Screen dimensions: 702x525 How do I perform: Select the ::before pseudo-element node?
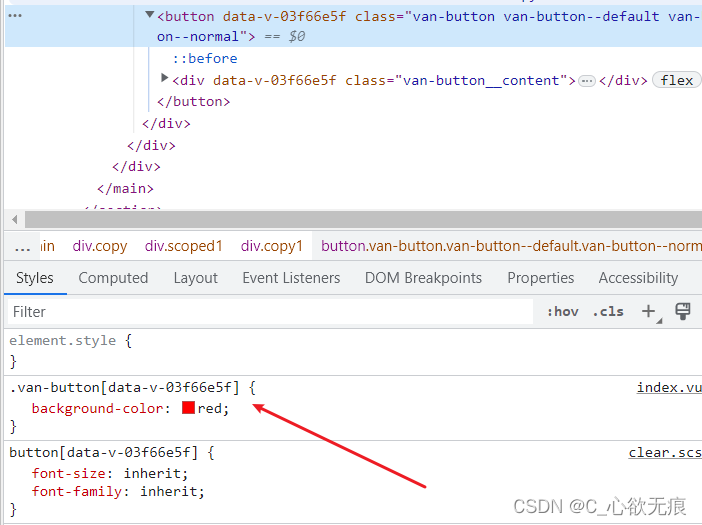(204, 59)
